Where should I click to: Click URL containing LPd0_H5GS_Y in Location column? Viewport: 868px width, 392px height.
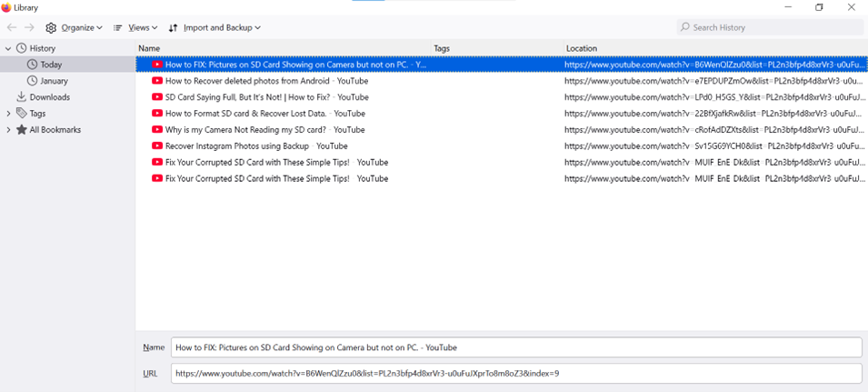713,97
